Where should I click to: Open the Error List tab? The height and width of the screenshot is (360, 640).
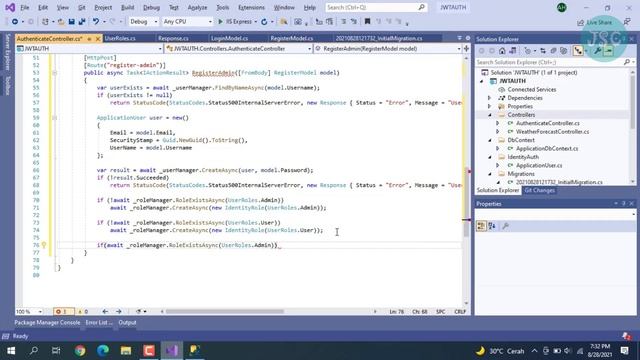(99, 322)
